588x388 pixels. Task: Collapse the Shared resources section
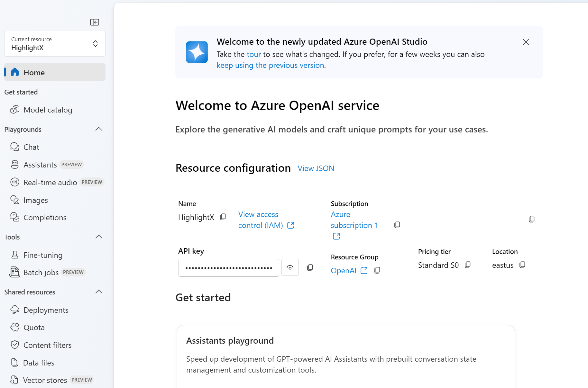99,292
